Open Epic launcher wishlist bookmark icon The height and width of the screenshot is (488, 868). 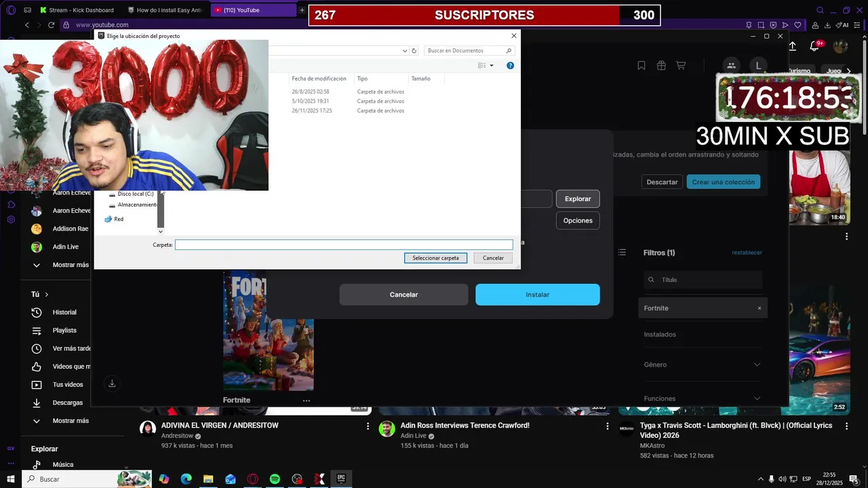coord(641,66)
